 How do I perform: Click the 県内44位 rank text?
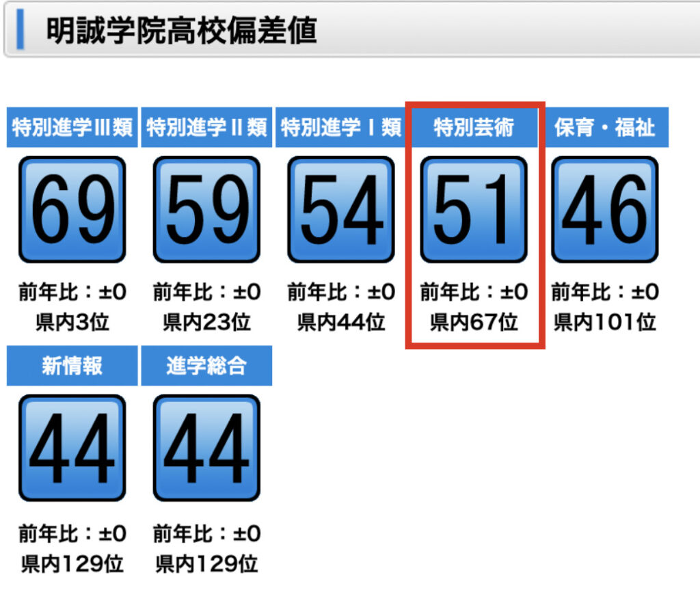341,322
